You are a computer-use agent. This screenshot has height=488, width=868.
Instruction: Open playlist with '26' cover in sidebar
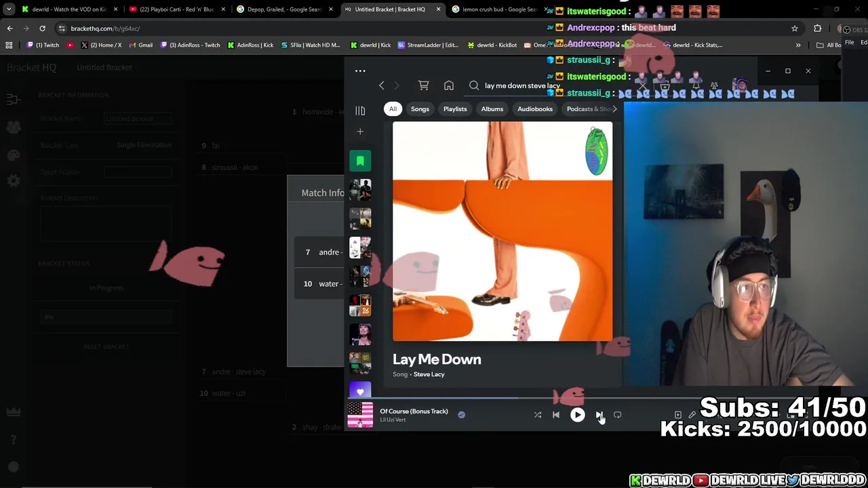tap(360, 306)
